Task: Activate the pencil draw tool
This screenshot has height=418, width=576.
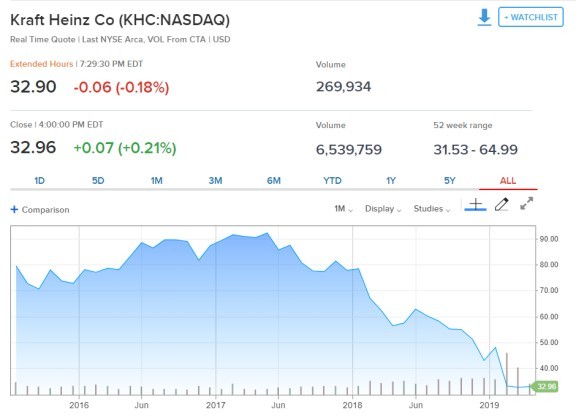Action: (501, 204)
